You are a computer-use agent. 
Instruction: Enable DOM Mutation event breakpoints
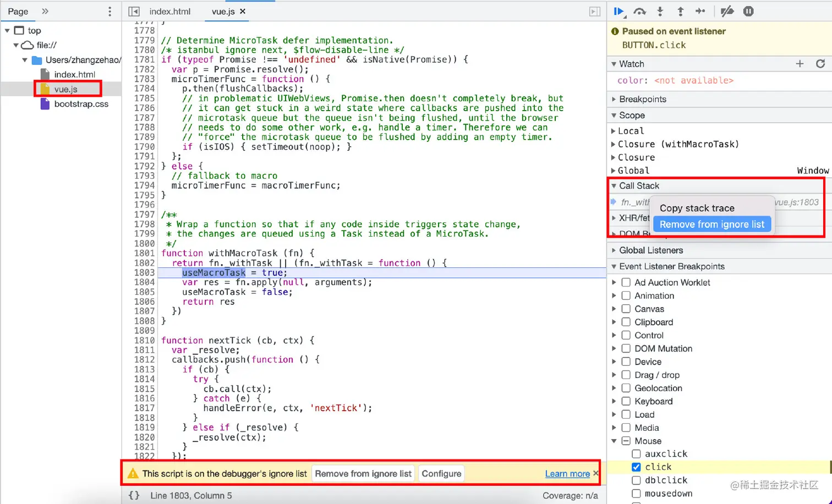(626, 348)
